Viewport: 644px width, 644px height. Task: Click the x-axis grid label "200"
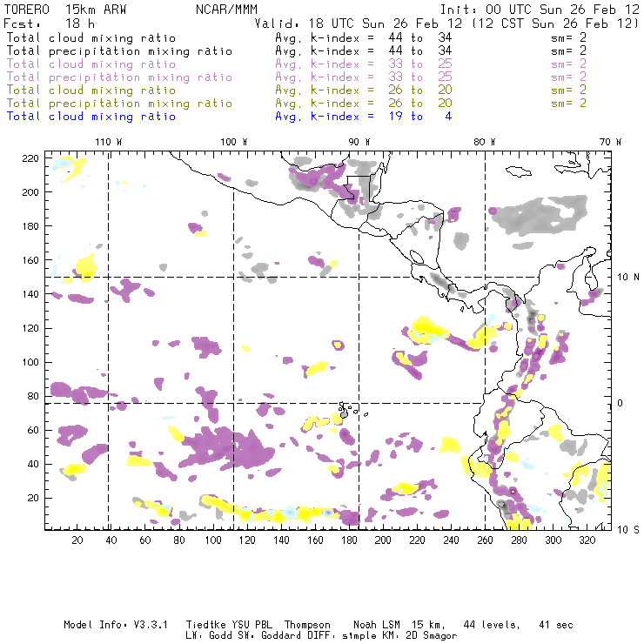(383, 540)
